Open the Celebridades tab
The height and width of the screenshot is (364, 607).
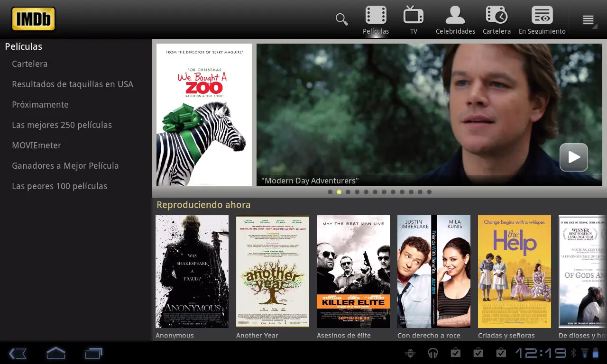point(455,20)
